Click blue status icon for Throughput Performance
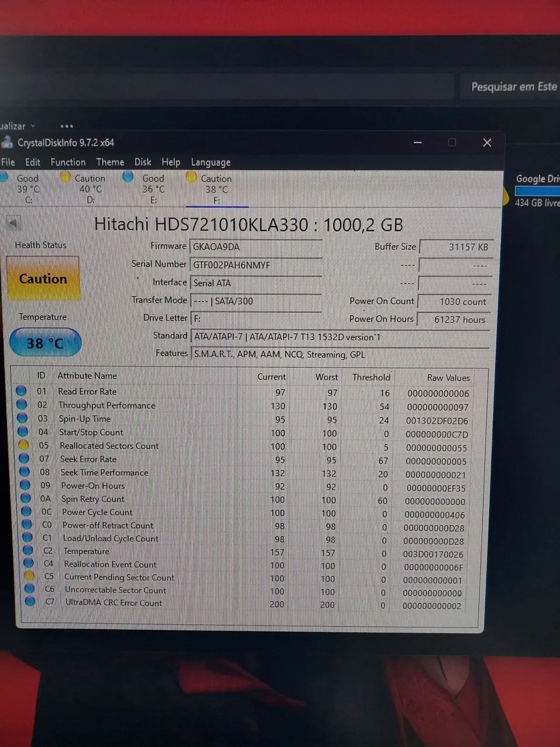Image resolution: width=560 pixels, height=747 pixels. coord(22,404)
